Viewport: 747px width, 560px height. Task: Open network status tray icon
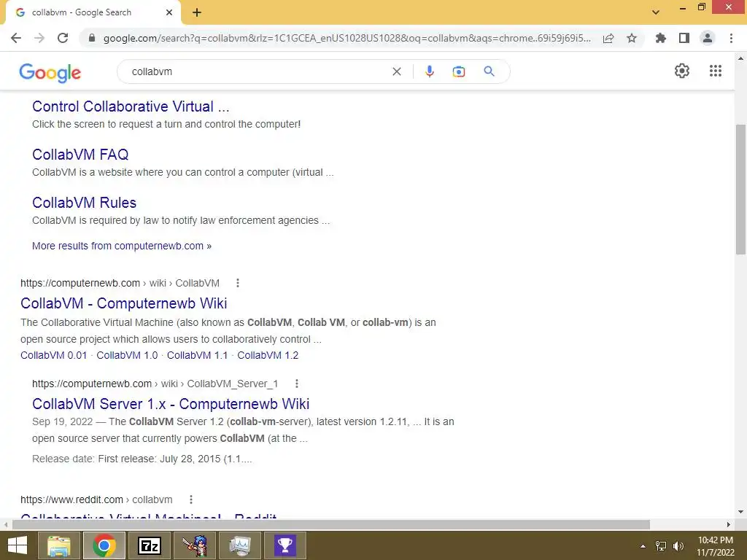(661, 545)
